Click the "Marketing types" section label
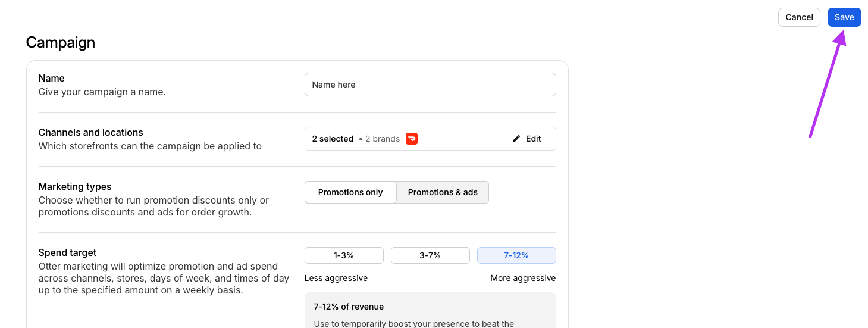 tap(75, 186)
